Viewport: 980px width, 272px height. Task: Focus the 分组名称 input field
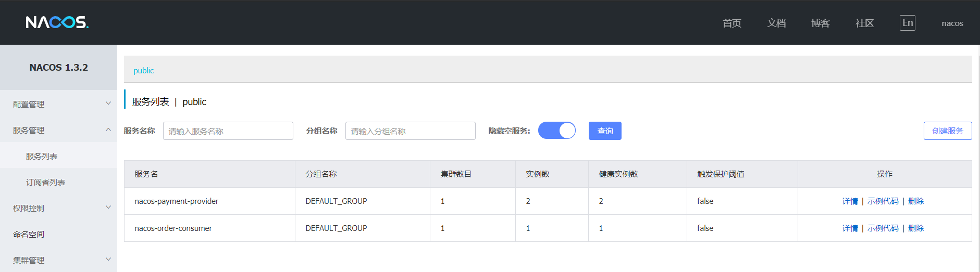pyautogui.click(x=410, y=131)
